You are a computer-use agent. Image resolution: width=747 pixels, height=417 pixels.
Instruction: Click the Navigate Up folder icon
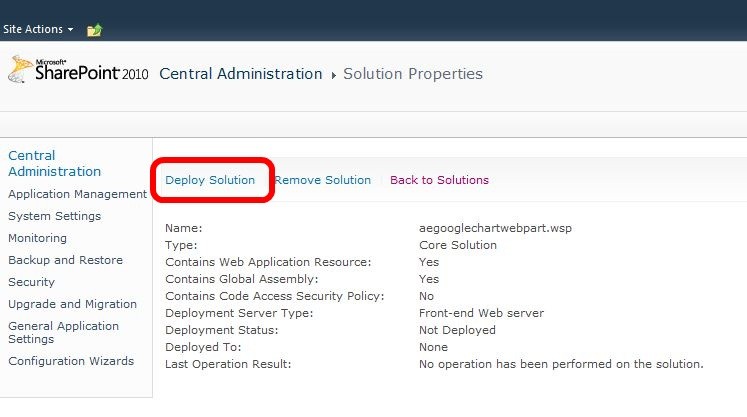coord(94,30)
